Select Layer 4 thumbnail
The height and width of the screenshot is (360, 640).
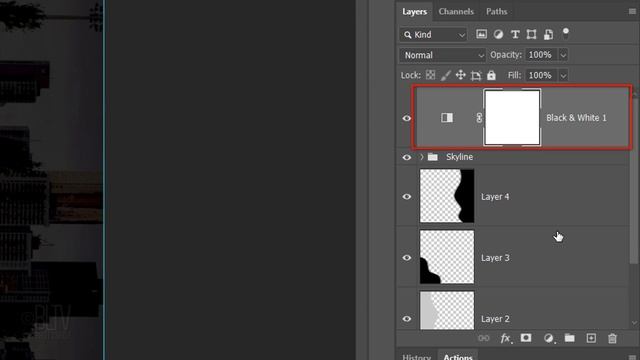(x=447, y=196)
